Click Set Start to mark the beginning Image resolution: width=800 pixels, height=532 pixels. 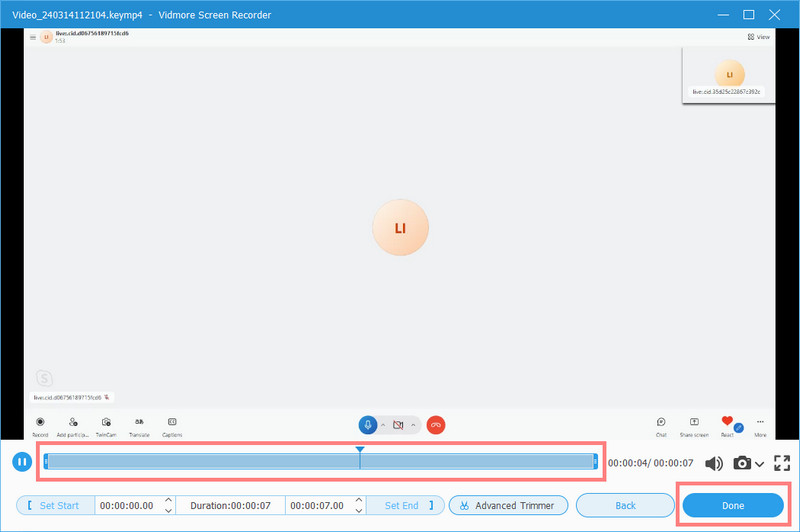pyautogui.click(x=55, y=506)
